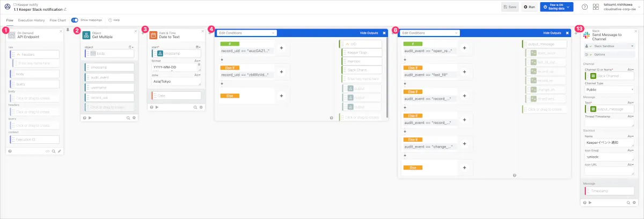Expand the Options row on Slack card

pyautogui.click(x=609, y=54)
